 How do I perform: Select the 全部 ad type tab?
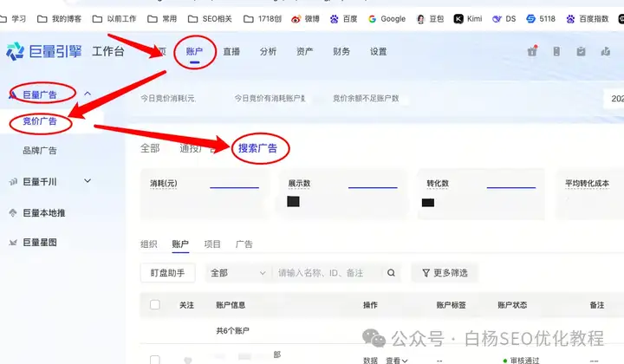[150, 148]
